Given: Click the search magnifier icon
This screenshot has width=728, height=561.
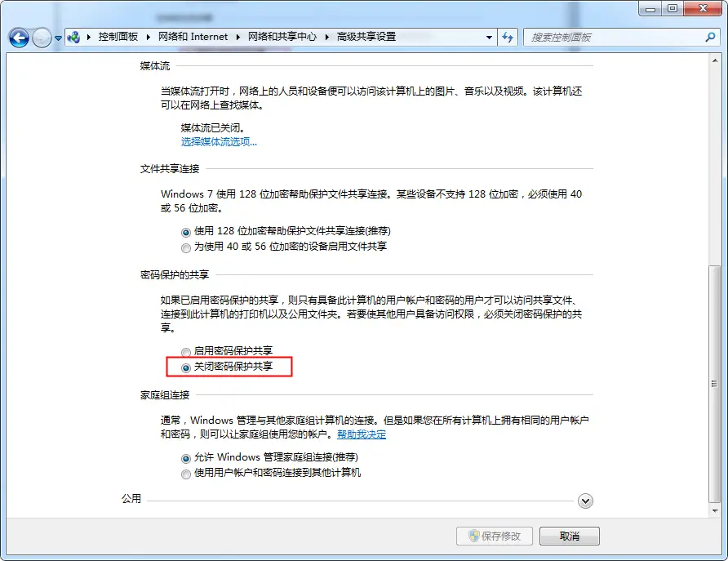Looking at the screenshot, I should click(709, 38).
